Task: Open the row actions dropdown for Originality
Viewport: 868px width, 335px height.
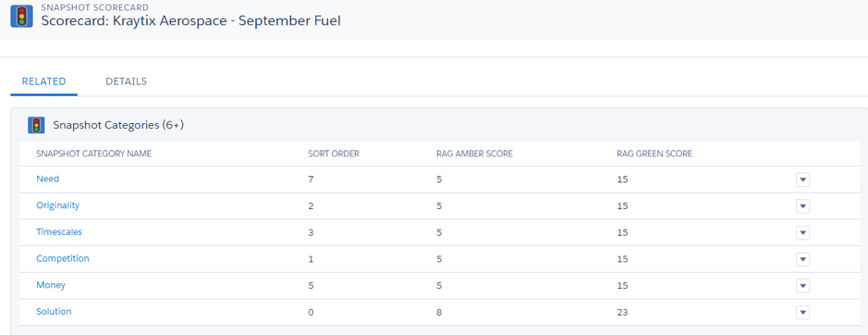Action: [802, 206]
